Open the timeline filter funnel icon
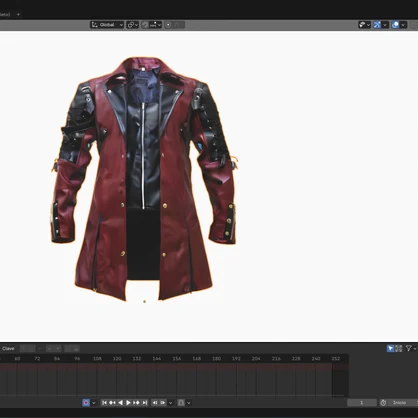The image size is (418, 418). pyautogui.click(x=409, y=349)
